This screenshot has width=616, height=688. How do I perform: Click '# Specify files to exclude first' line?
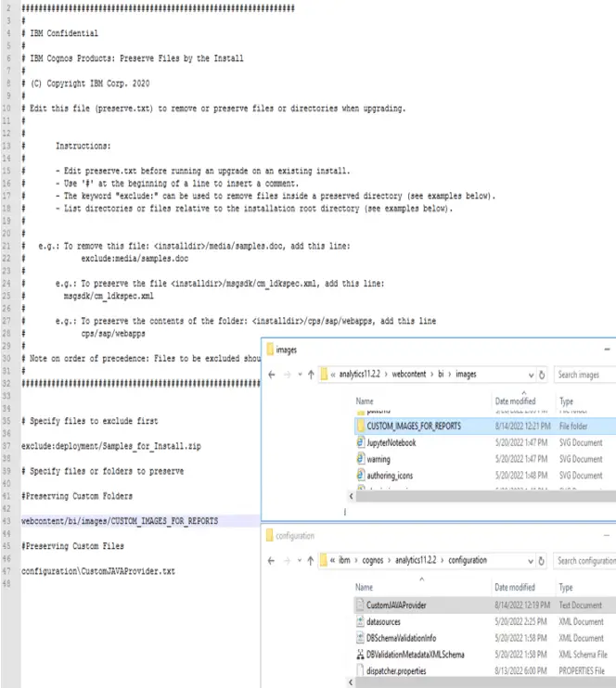[90, 421]
